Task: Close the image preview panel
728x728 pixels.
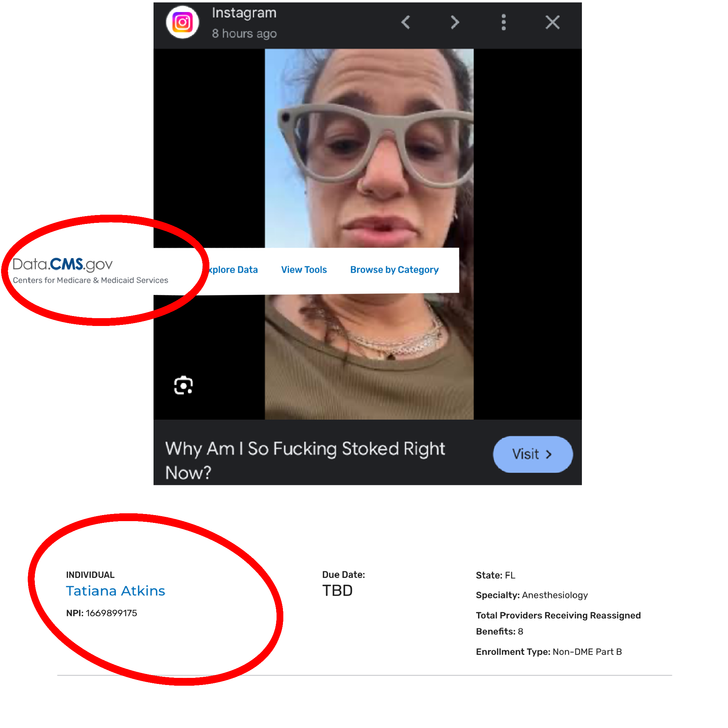Action: coord(553,22)
